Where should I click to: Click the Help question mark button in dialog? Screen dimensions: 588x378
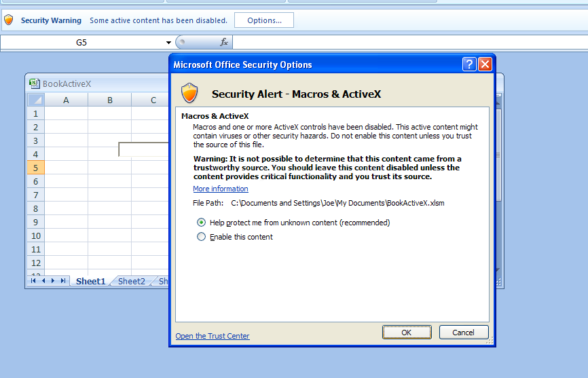(x=469, y=64)
